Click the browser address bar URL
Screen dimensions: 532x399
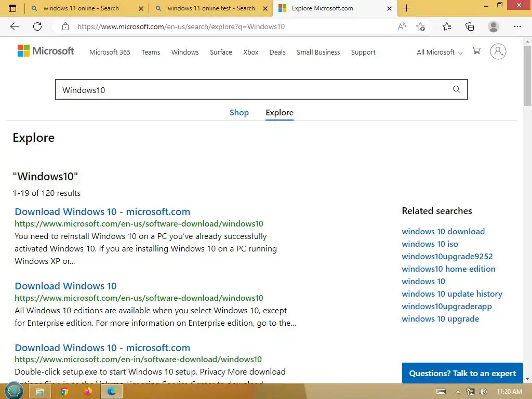[181, 26]
